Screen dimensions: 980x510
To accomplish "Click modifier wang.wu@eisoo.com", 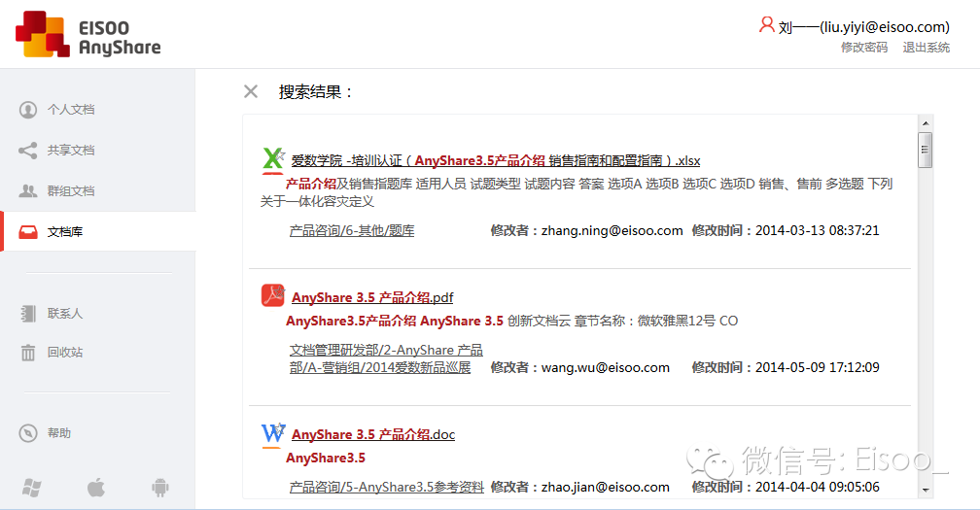I will [x=605, y=367].
